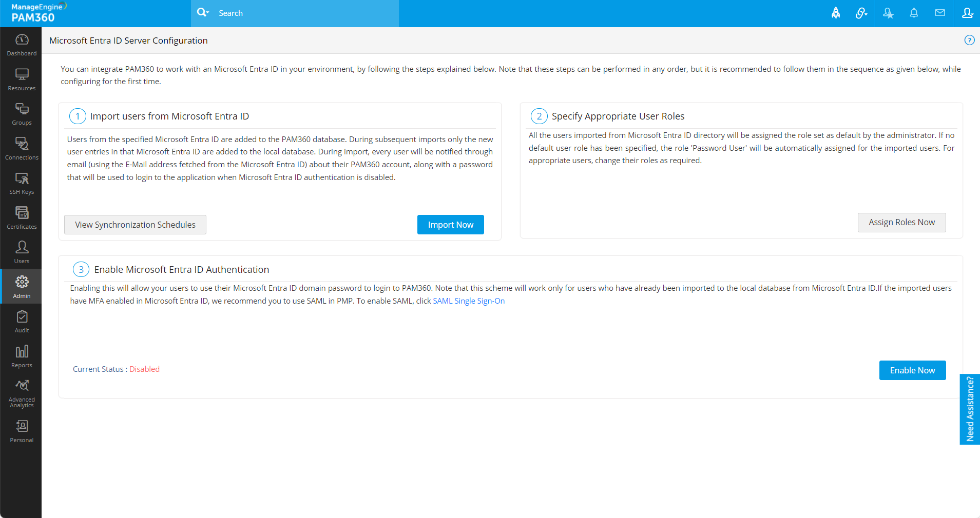Open the Personal section
The width and height of the screenshot is (980, 518).
(22, 431)
